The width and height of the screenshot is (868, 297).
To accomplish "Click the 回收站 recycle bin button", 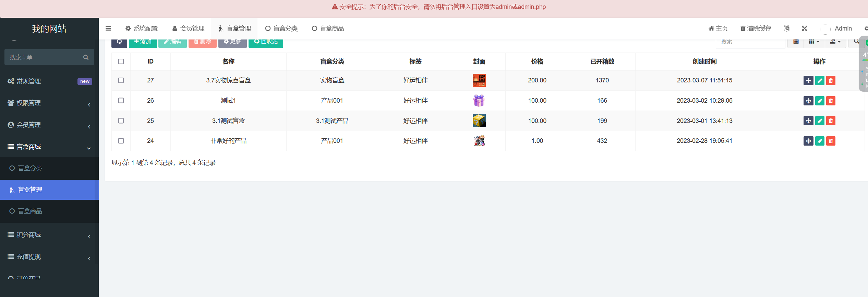I will tap(266, 42).
